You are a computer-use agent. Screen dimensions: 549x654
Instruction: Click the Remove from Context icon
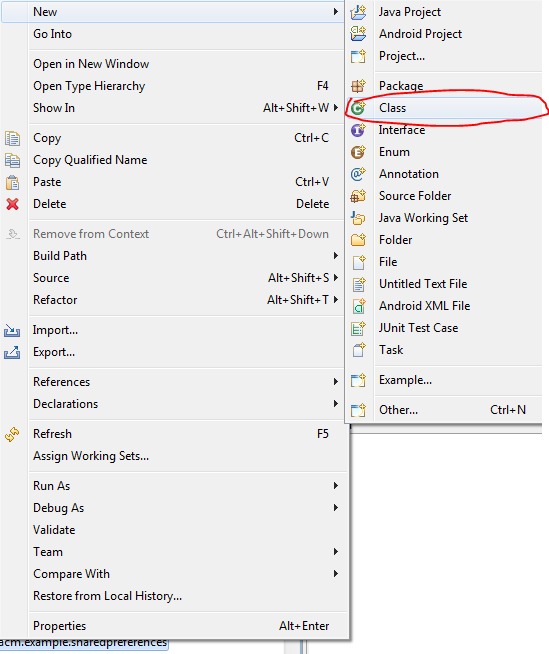point(13,234)
